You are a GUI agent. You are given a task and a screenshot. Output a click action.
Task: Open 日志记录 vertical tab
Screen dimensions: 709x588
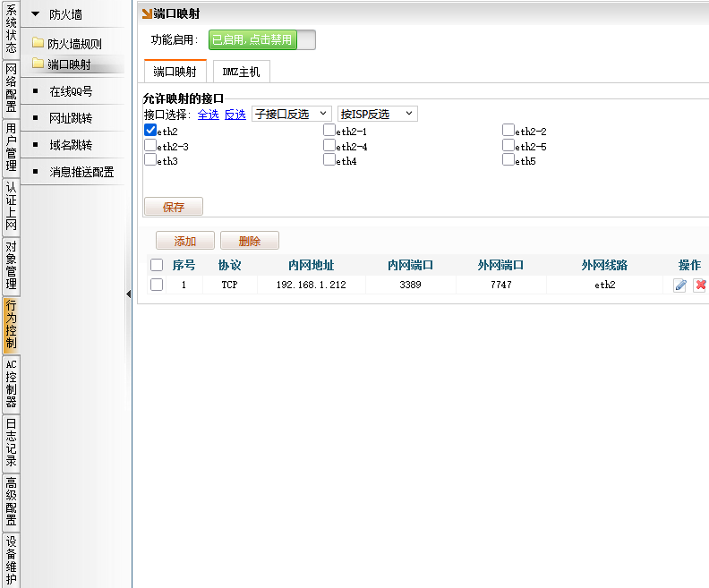[11, 443]
